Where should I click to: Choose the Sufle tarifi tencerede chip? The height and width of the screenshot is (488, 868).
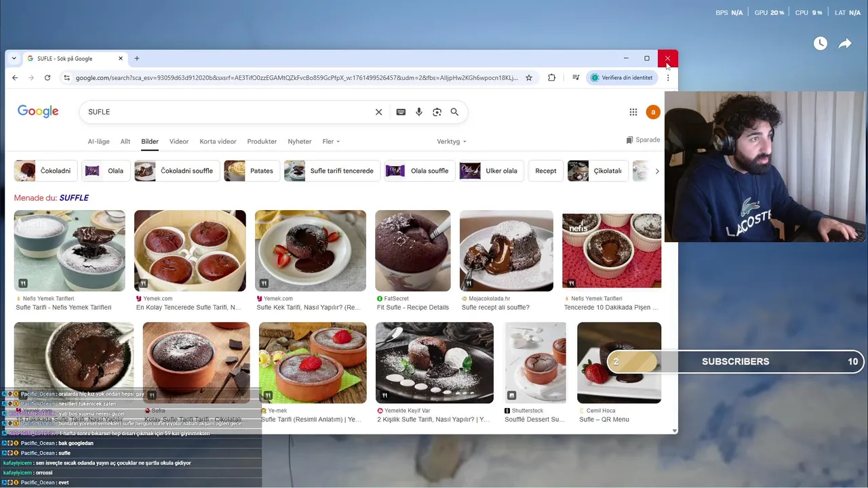click(332, 171)
